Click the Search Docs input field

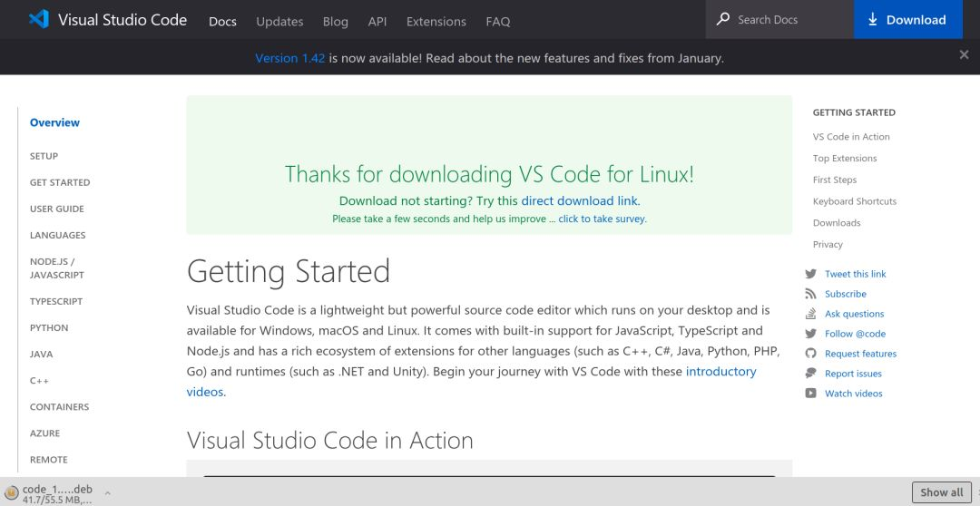coord(779,19)
